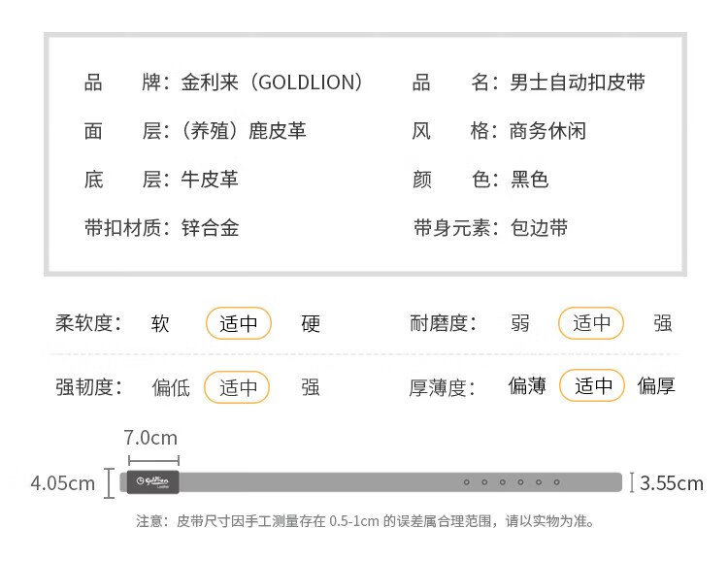Select 适中 for 耐磨度

click(591, 323)
